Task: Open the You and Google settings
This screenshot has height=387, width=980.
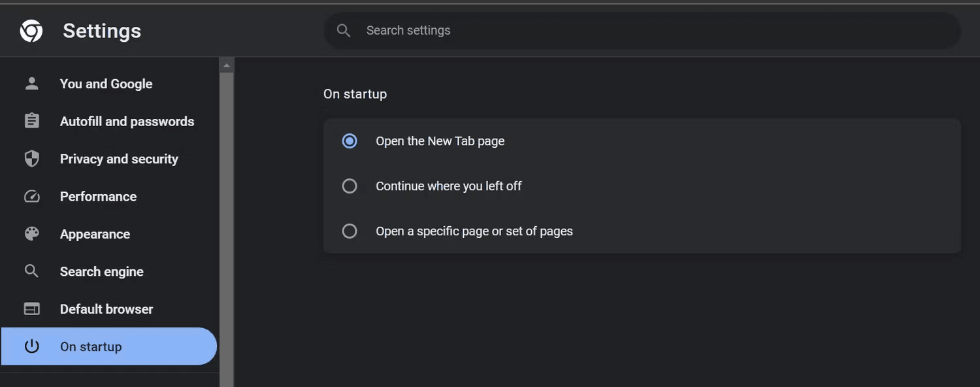Action: point(106,83)
